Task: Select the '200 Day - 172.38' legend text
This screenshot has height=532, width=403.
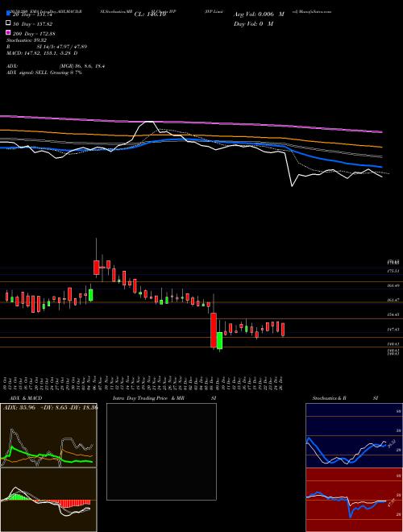Action: (x=34, y=33)
